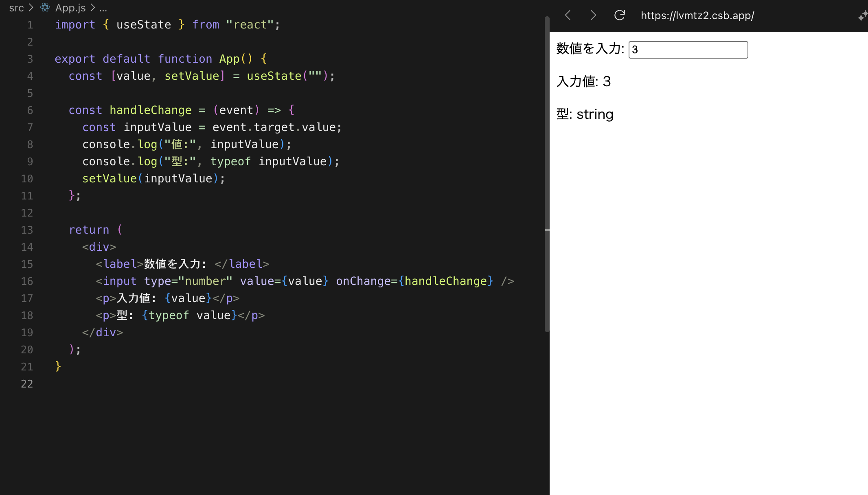Click the 型: string text in preview
The image size is (868, 495).
[585, 114]
